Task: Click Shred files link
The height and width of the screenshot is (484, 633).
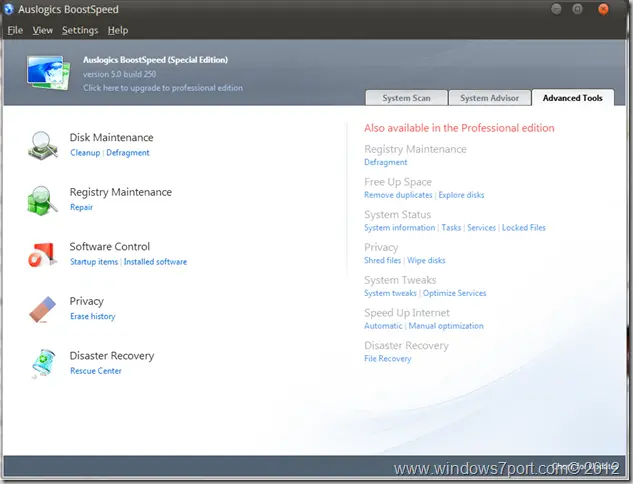Action: 382,260
